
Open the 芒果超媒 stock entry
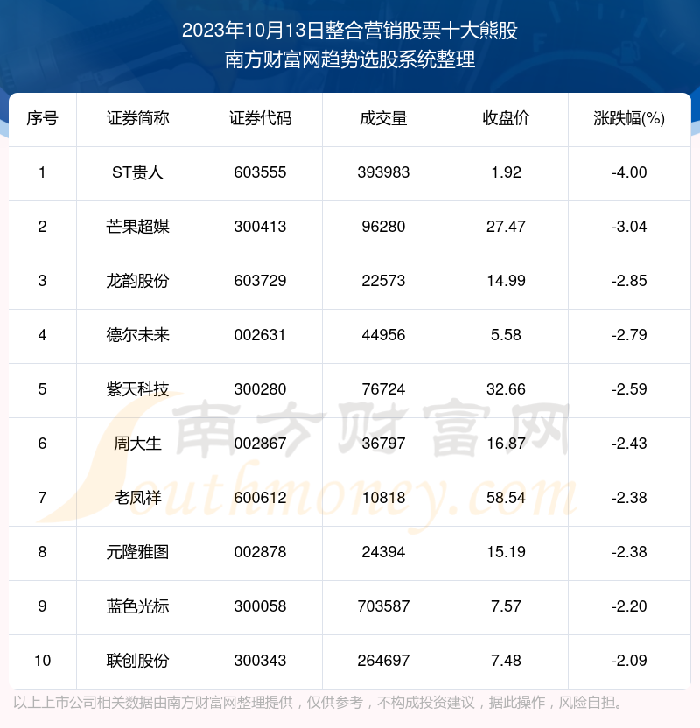click(138, 227)
